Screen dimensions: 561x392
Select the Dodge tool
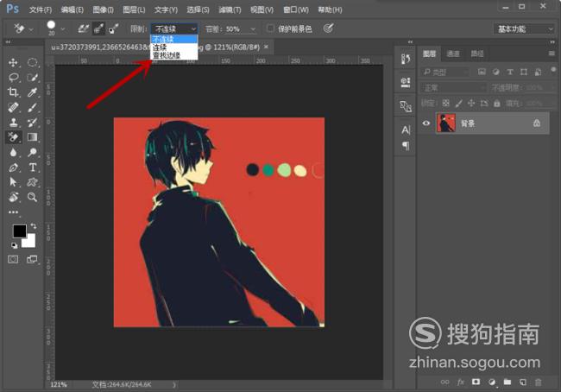(x=32, y=152)
